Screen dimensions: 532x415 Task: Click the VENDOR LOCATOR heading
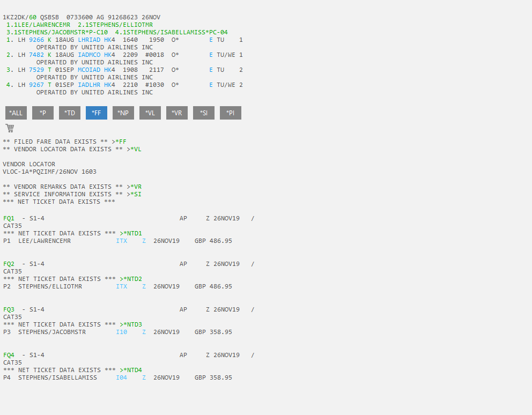pyautogui.click(x=29, y=164)
